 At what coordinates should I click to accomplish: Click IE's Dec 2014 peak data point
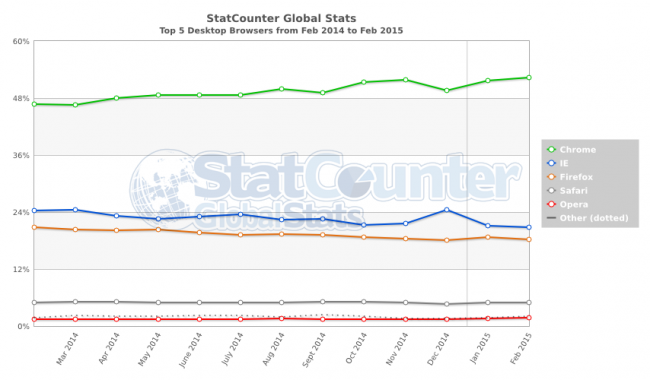[446, 210]
